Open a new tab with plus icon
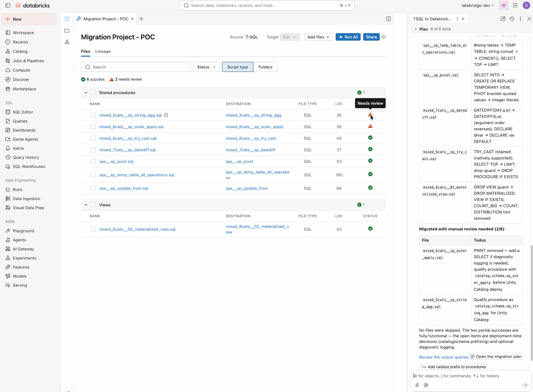 point(141,19)
